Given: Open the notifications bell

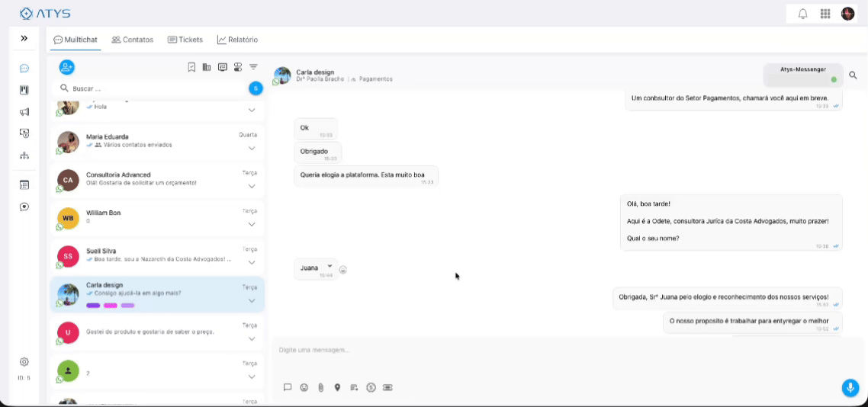Looking at the screenshot, I should coord(802,14).
